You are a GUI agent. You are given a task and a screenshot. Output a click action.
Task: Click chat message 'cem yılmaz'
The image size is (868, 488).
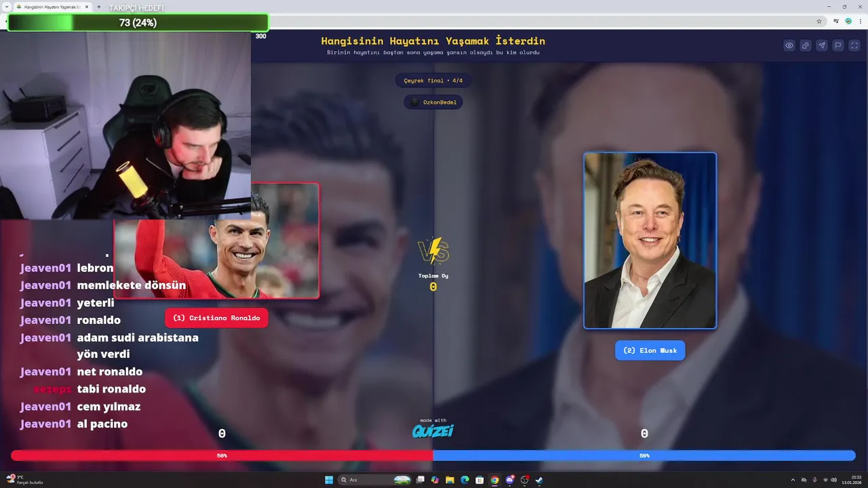coord(108,407)
